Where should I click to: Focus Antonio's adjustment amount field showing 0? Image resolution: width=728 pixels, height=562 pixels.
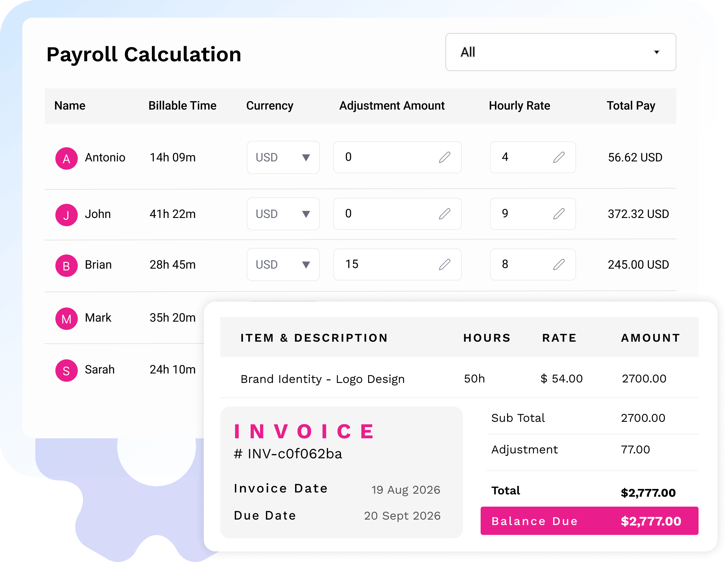tap(397, 157)
